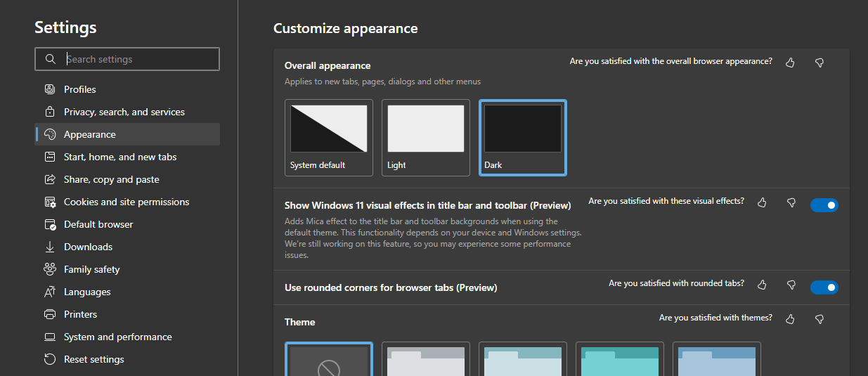
Task: Go to Start, home, and new tabs
Action: [x=127, y=157]
